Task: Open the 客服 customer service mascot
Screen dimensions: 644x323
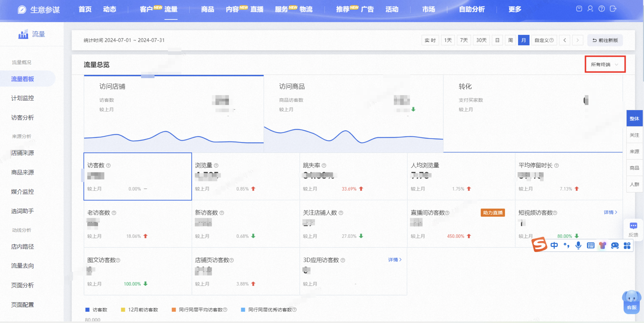Action: click(632, 302)
